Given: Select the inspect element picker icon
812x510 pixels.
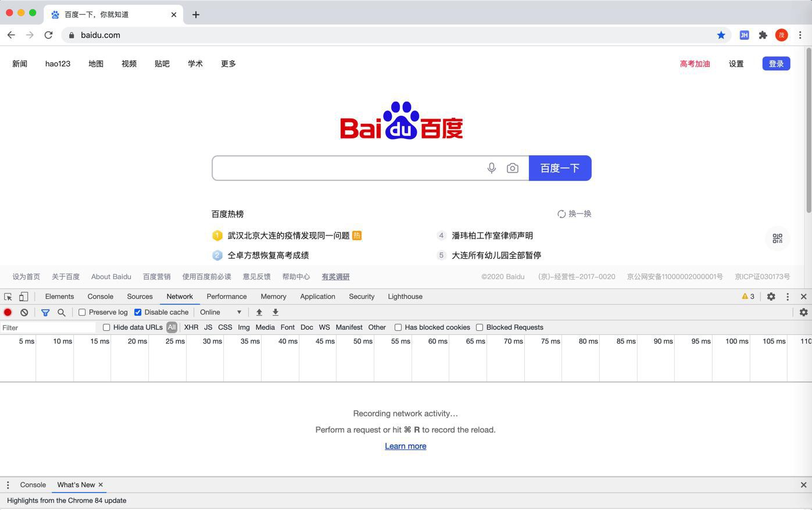Looking at the screenshot, I should coord(8,297).
